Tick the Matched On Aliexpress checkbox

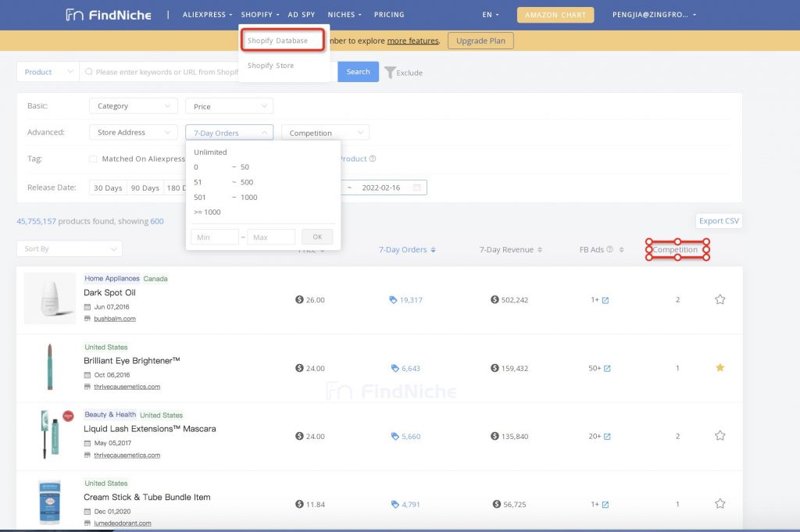(x=93, y=159)
